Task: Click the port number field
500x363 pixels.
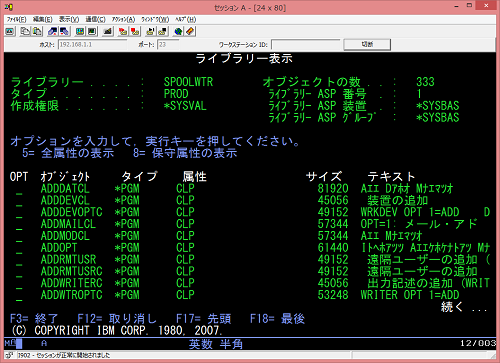Action: pyautogui.click(x=168, y=44)
